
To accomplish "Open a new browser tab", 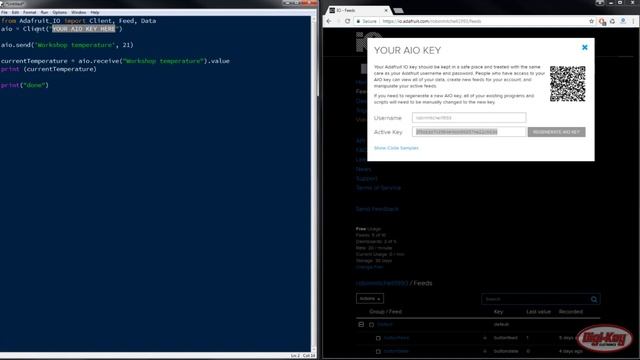I will pyautogui.click(x=399, y=11).
